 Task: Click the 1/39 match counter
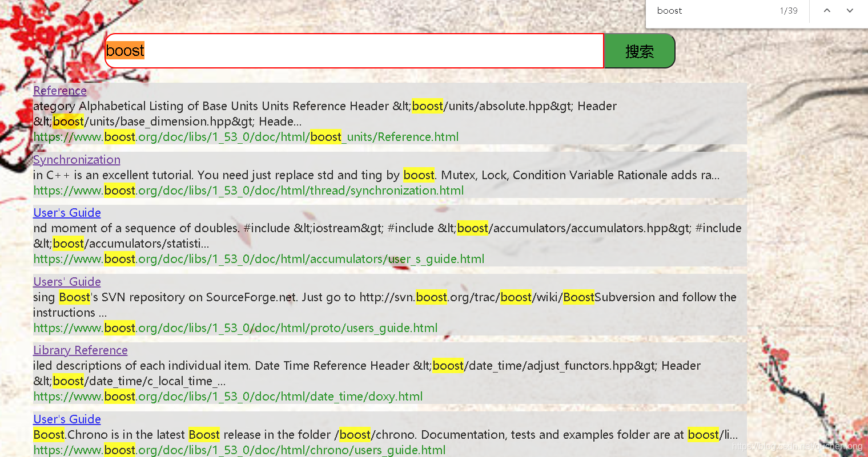tap(789, 11)
